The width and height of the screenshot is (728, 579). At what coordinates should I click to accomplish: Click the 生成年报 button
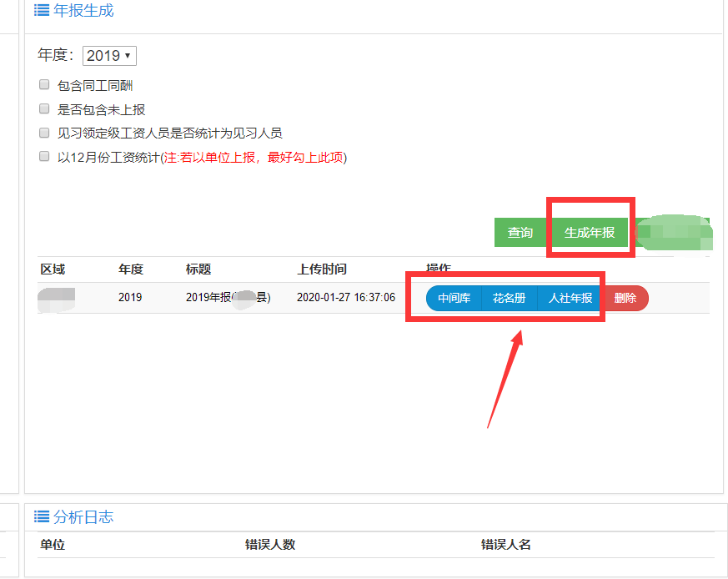tap(590, 233)
